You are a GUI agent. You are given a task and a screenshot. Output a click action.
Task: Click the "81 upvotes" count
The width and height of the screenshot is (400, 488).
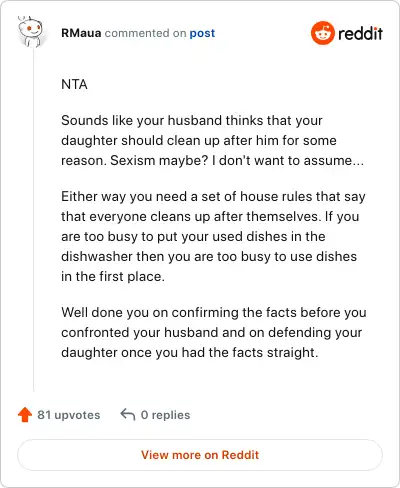click(69, 415)
